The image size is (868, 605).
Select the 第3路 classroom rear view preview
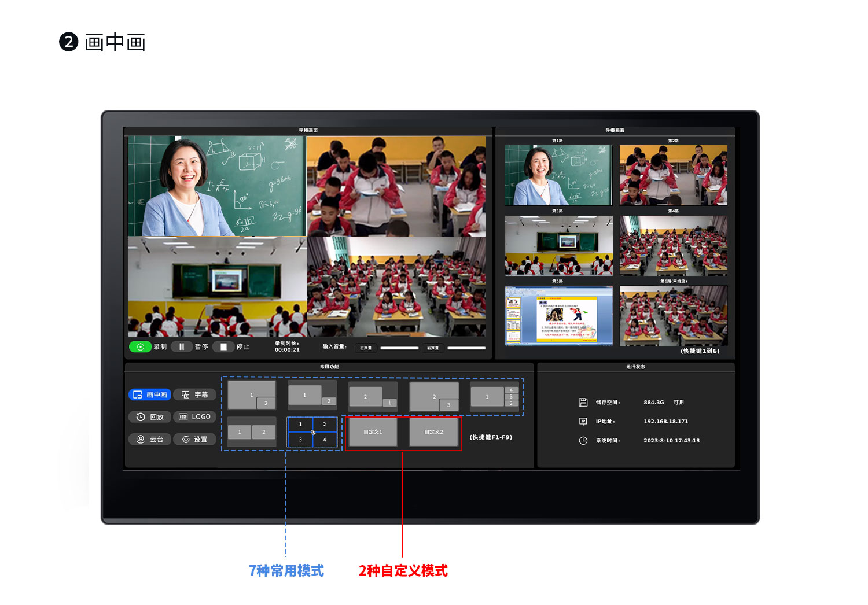(x=558, y=245)
